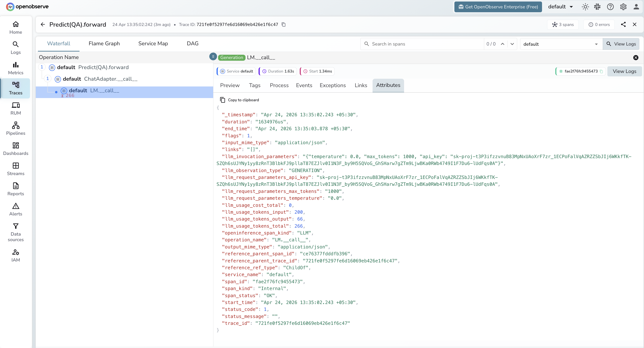Open the settings gear
This screenshot has height=348, width=644.
pyautogui.click(x=623, y=7)
